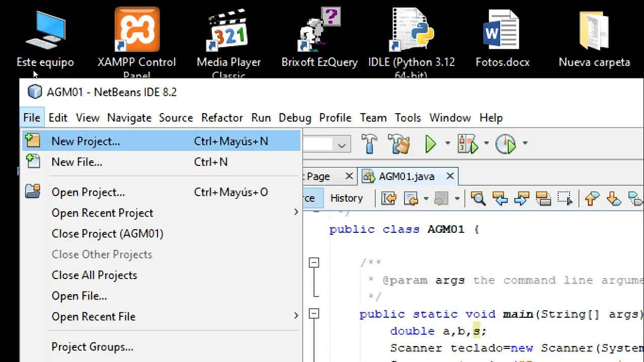
Task: Open the Team menu
Action: point(373,118)
